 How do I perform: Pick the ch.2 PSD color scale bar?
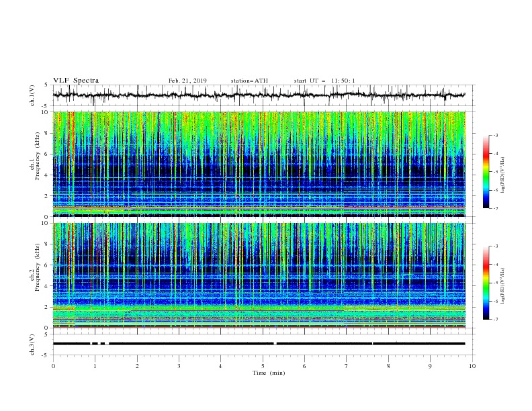pyautogui.click(x=486, y=283)
